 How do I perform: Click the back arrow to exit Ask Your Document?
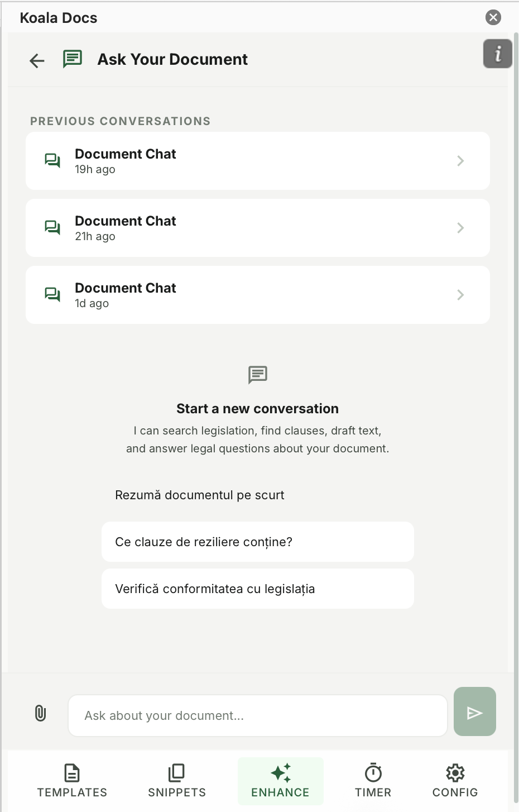(36, 60)
